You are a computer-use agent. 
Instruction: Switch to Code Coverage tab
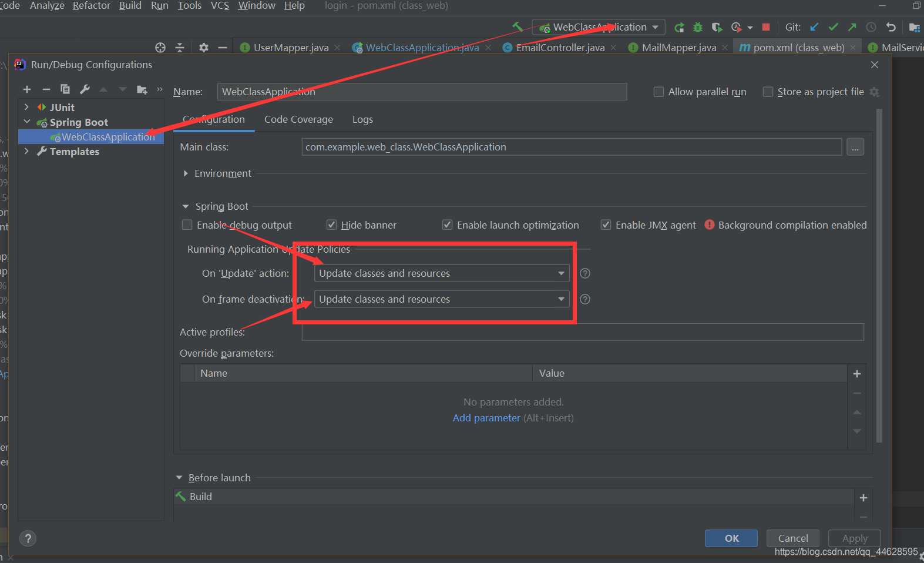tap(298, 119)
